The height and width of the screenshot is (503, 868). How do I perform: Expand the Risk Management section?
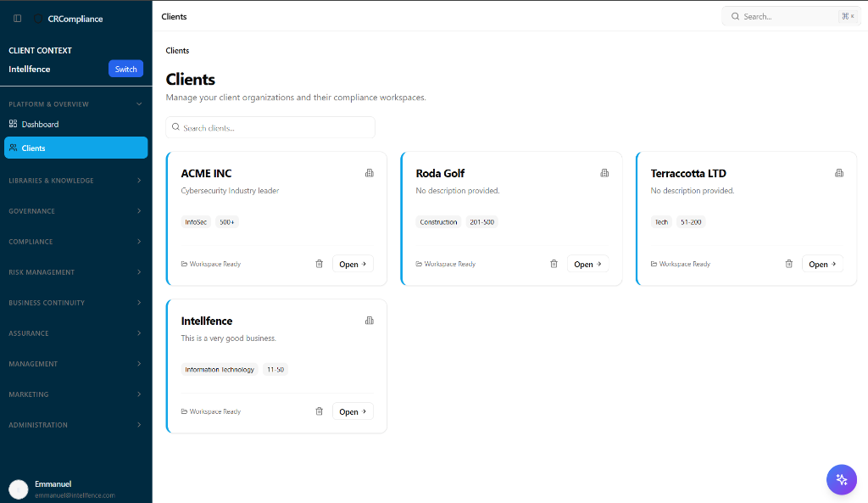click(x=75, y=272)
